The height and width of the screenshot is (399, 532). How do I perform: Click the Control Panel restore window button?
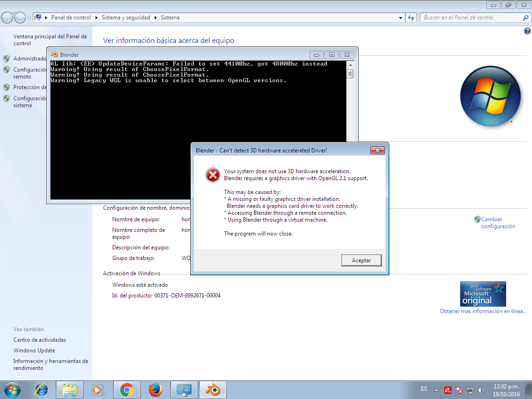(508, 5)
